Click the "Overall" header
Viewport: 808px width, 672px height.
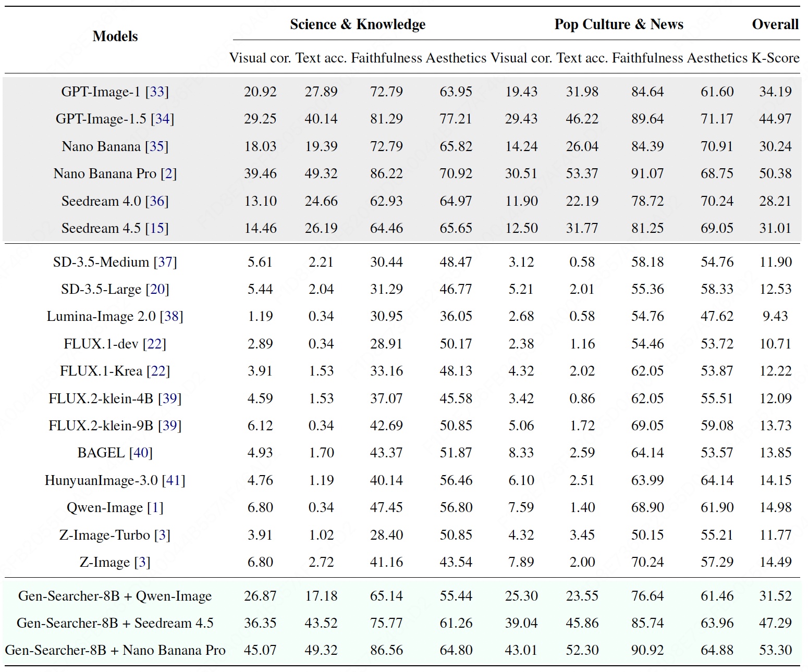(775, 24)
